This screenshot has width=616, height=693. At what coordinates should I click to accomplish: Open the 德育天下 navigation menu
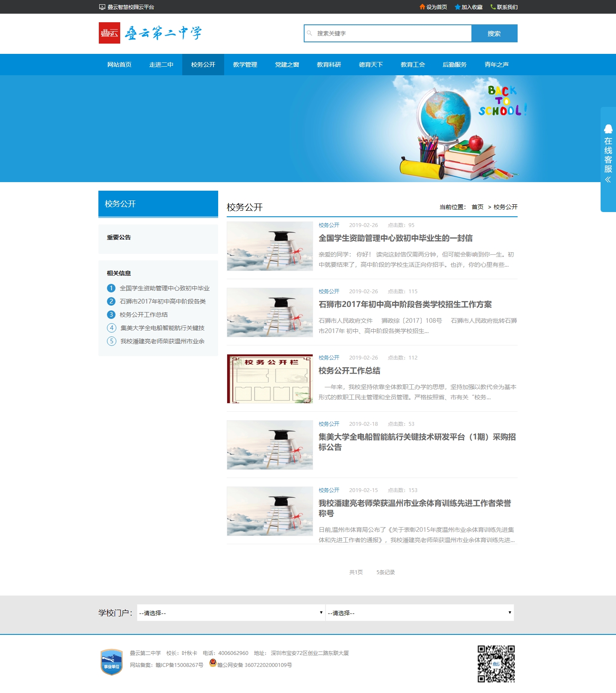click(371, 65)
